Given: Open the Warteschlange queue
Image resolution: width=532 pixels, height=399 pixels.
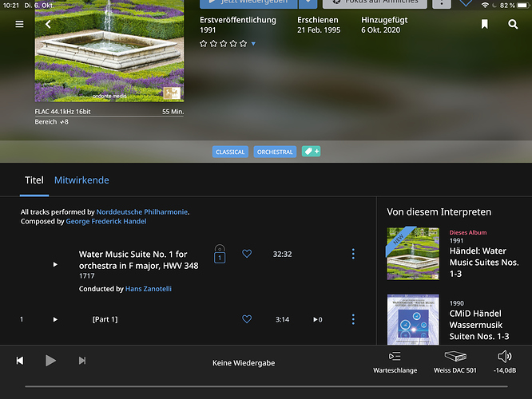Looking at the screenshot, I should [395, 363].
